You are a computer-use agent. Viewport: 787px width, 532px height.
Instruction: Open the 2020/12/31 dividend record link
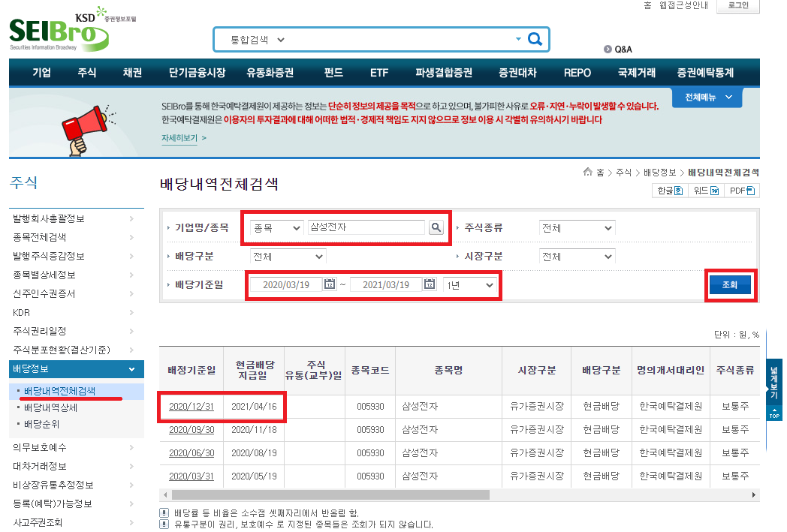(191, 407)
